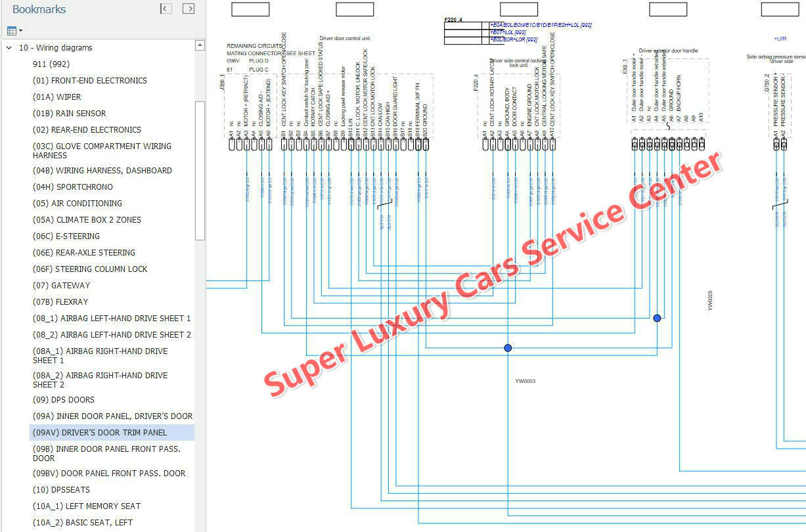The image size is (806, 532).
Task: Click the +L0R location label
Action: (780, 39)
